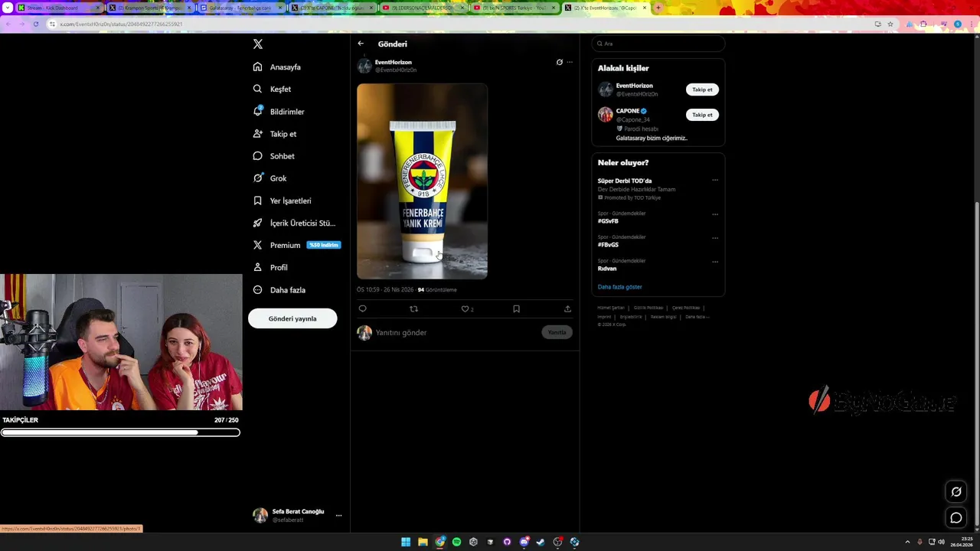Open Spotify from the taskbar

[x=456, y=542]
